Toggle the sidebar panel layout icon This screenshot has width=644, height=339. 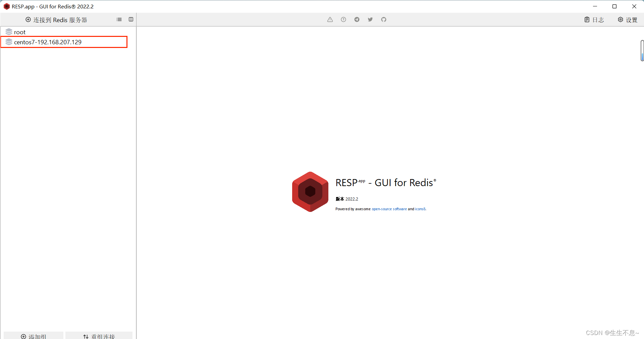point(131,19)
